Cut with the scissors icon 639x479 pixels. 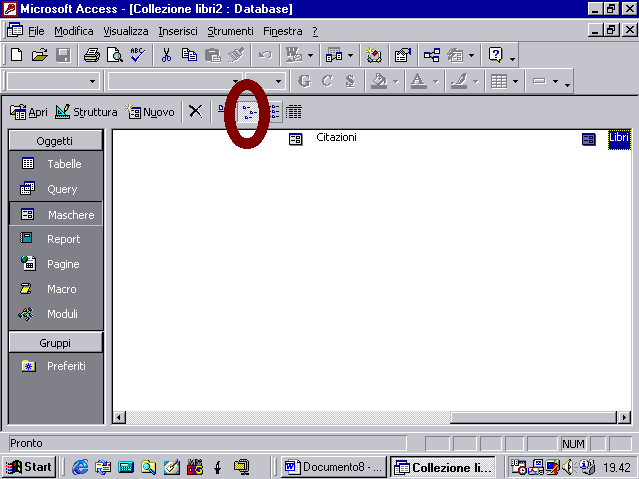(x=166, y=55)
